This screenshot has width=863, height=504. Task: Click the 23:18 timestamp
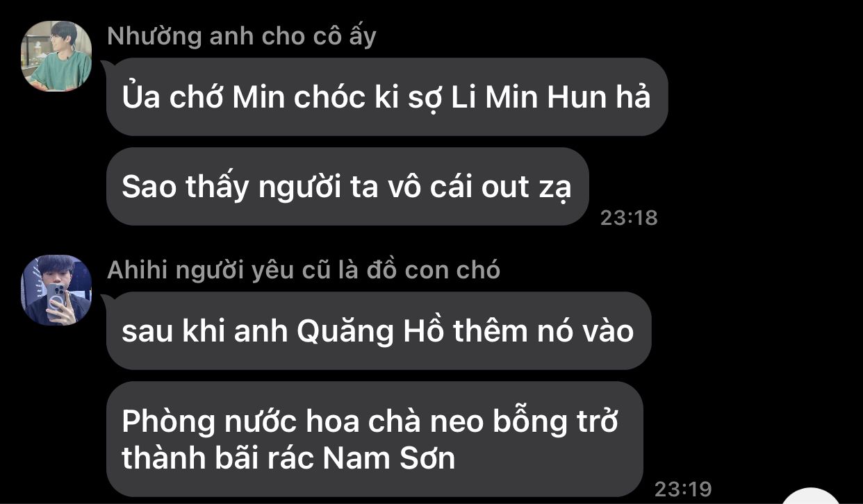[629, 218]
